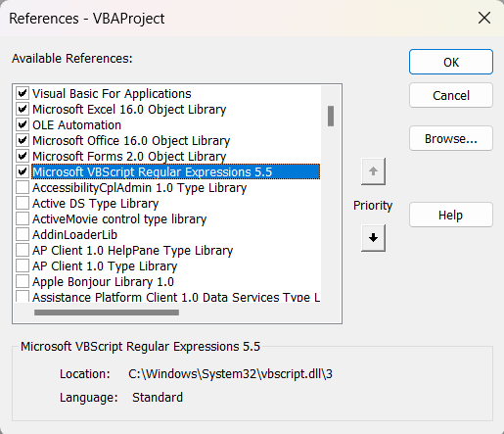Click highlighted 'Microsoft VBScript Regular Expressions 5.5' row
The height and width of the screenshot is (434, 504).
175,172
